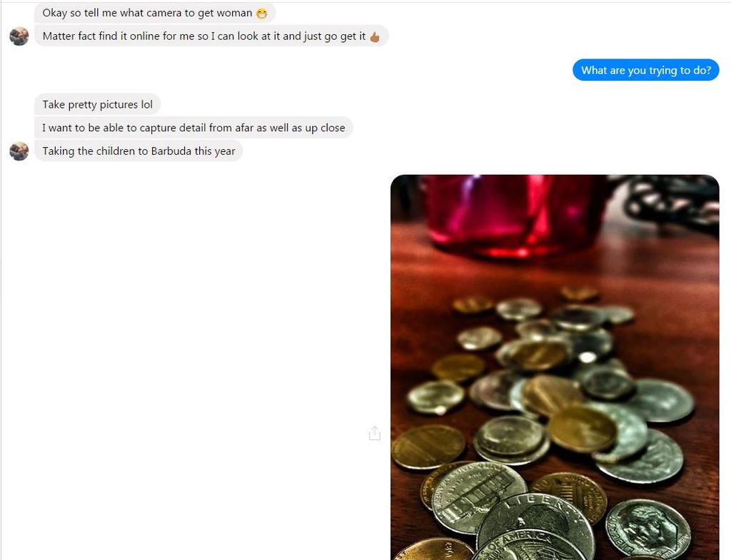Select message about capturing detail from afar
731x560 pixels.
click(193, 128)
